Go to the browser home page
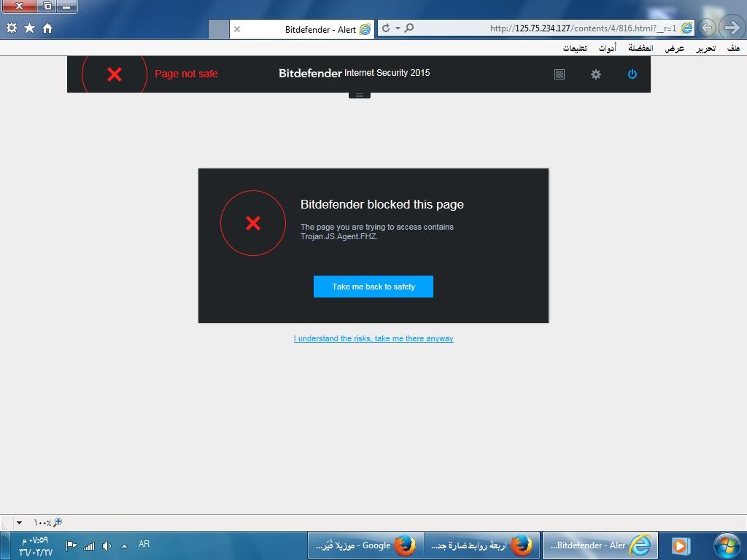Image resolution: width=747 pixels, height=560 pixels. click(47, 28)
